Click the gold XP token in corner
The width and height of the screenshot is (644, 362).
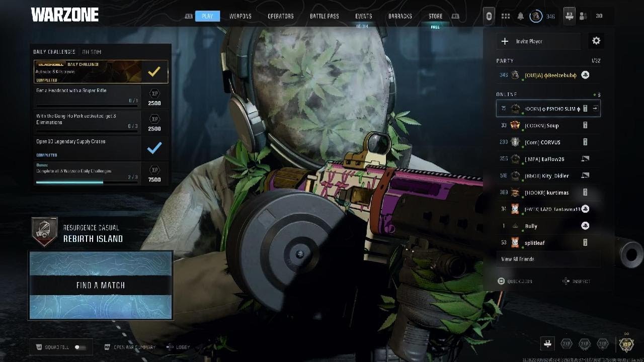[626, 344]
